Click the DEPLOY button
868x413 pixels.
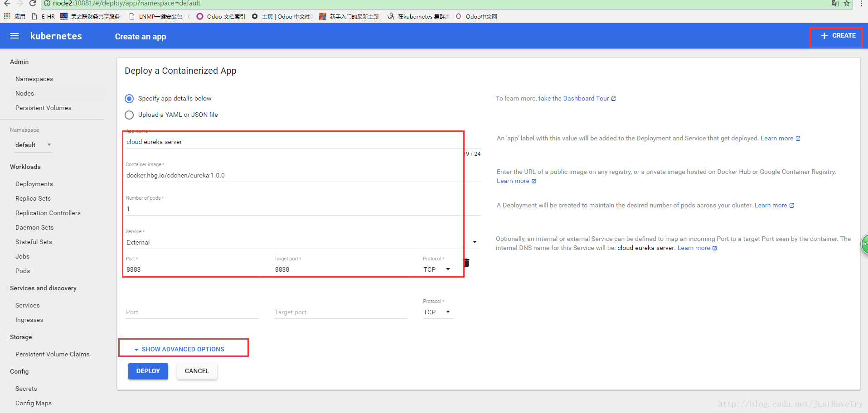(x=148, y=371)
